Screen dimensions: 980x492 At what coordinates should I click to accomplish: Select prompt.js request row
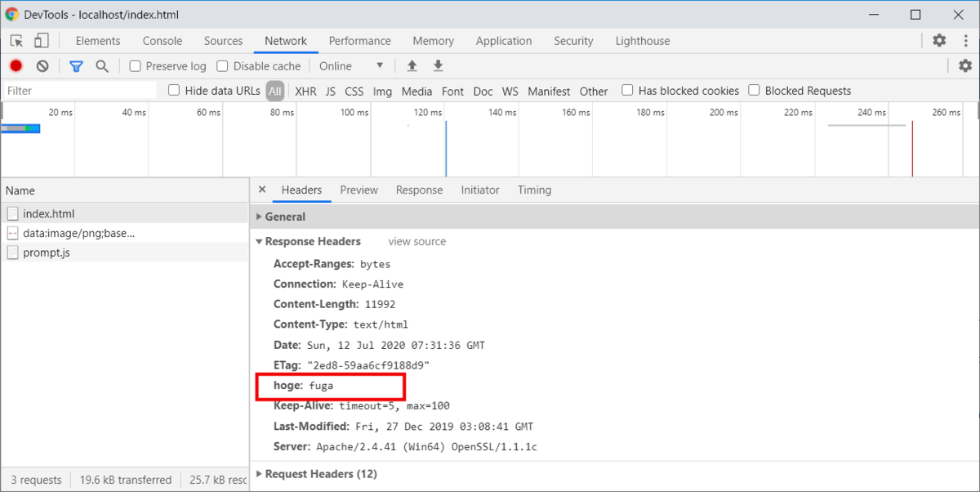(x=124, y=253)
